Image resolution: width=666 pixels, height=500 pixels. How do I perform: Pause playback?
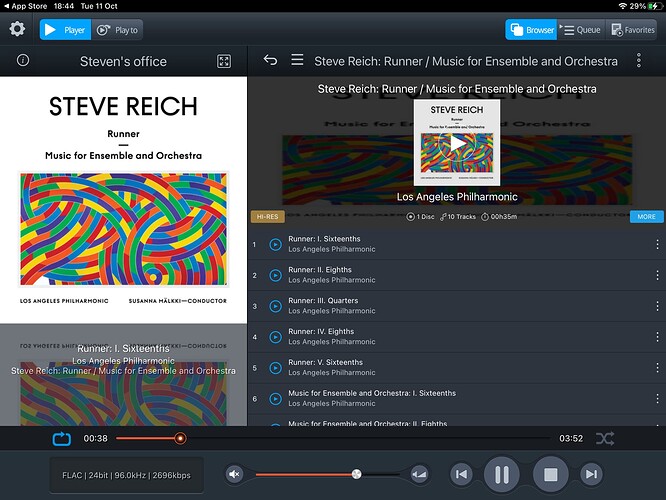(x=502, y=474)
